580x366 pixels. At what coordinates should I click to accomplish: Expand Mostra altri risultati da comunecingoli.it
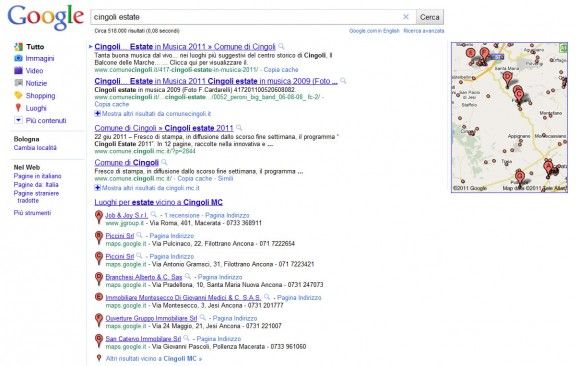coord(152,114)
